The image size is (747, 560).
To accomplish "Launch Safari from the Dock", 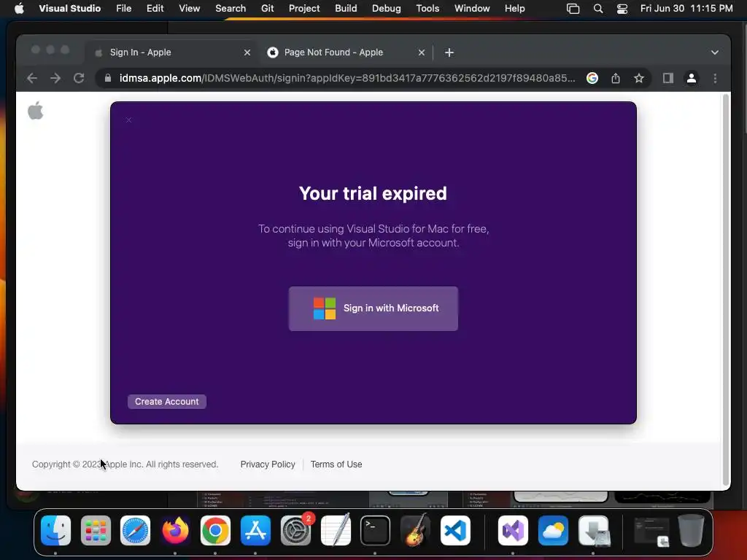I will pyautogui.click(x=135, y=531).
